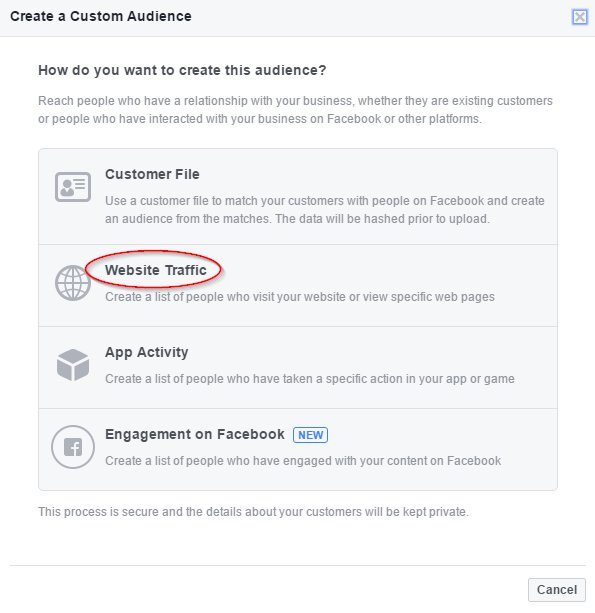This screenshot has height=613, width=595.
Task: Choose the Website Traffic heading
Action: (156, 270)
